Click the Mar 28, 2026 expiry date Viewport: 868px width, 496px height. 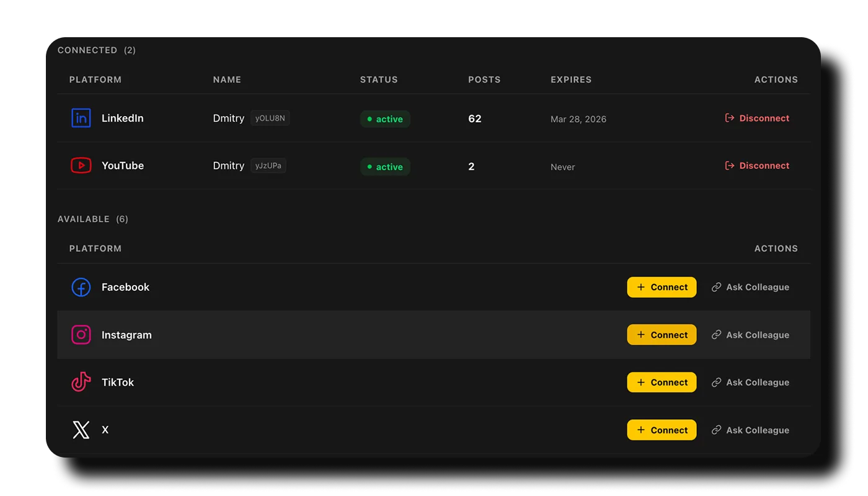578,119
